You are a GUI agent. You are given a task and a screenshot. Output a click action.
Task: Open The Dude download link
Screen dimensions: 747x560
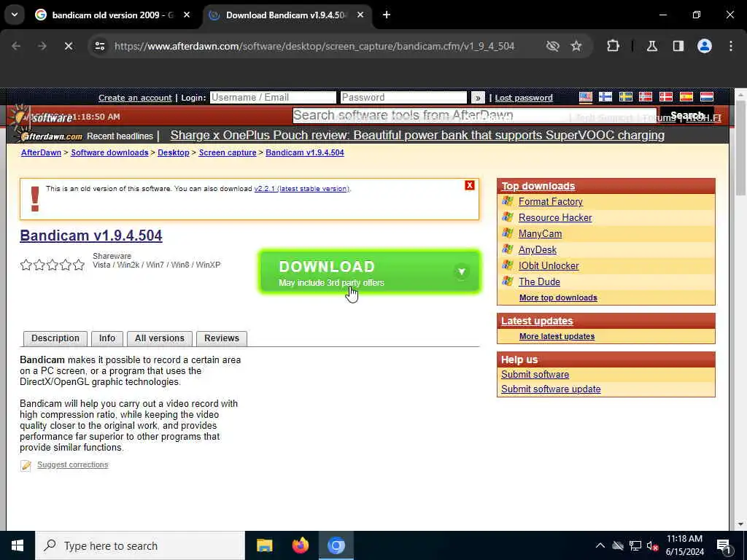point(539,281)
